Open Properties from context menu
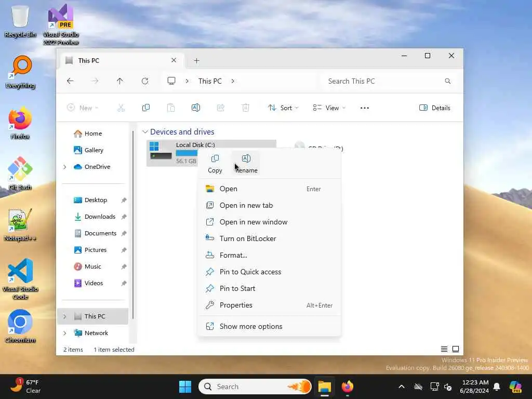The height and width of the screenshot is (399, 532). [269, 305]
